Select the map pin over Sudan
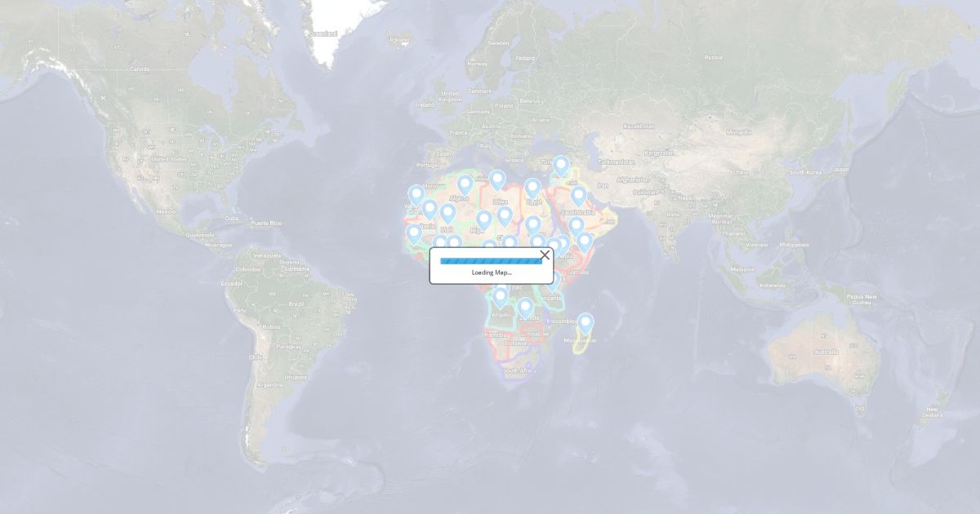 pos(532,226)
